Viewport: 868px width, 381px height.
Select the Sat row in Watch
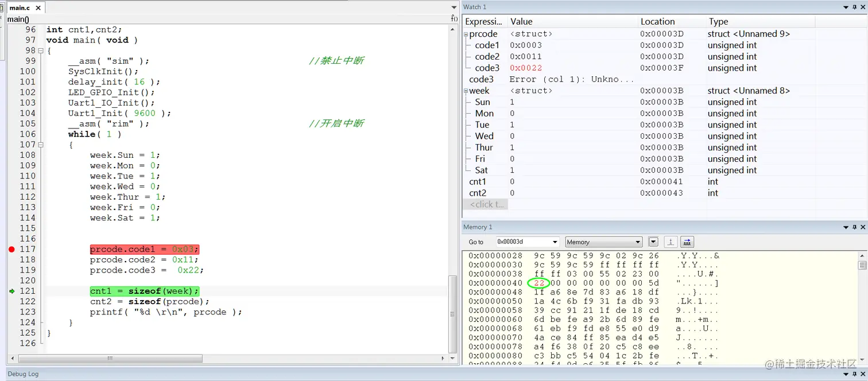point(664,170)
